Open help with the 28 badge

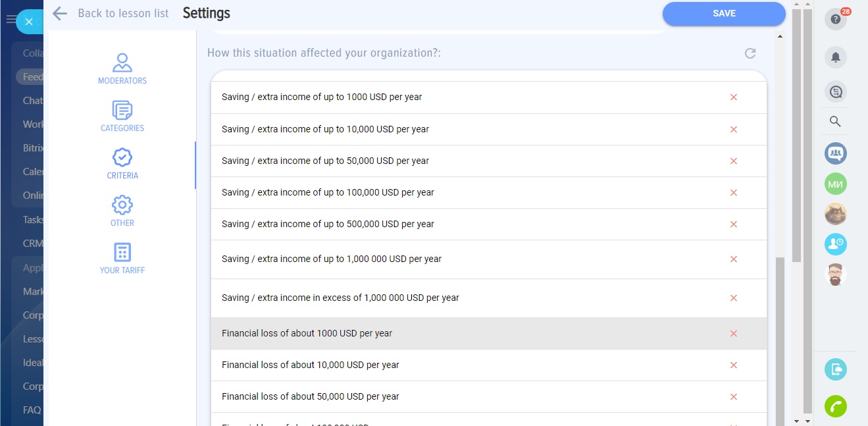pyautogui.click(x=835, y=19)
